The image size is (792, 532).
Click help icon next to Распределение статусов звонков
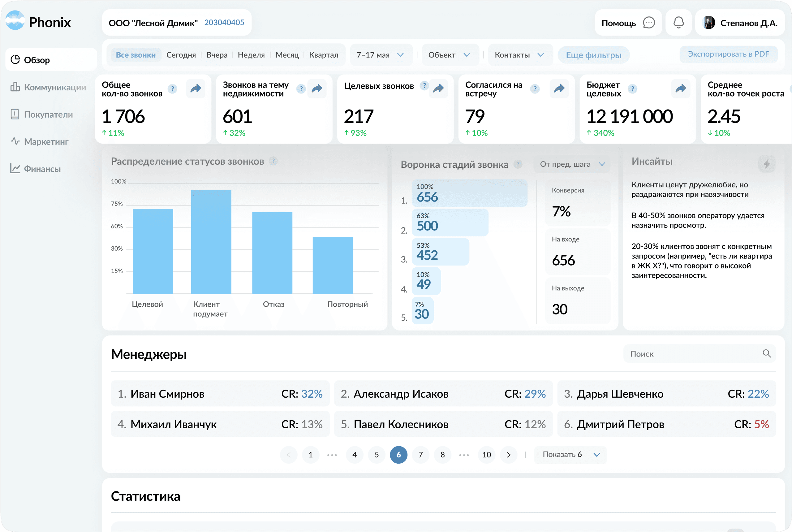(273, 161)
